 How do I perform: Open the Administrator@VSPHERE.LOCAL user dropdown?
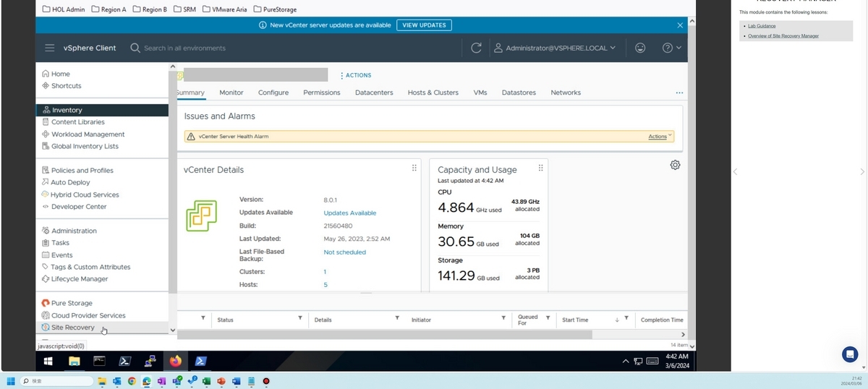tap(555, 48)
